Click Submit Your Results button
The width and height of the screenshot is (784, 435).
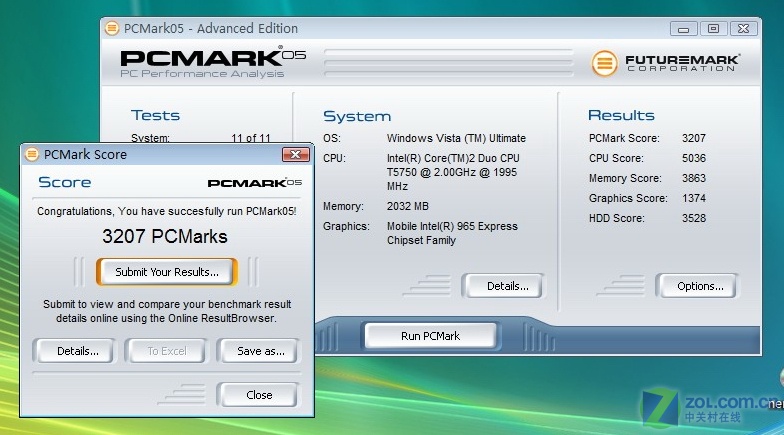pos(166,272)
